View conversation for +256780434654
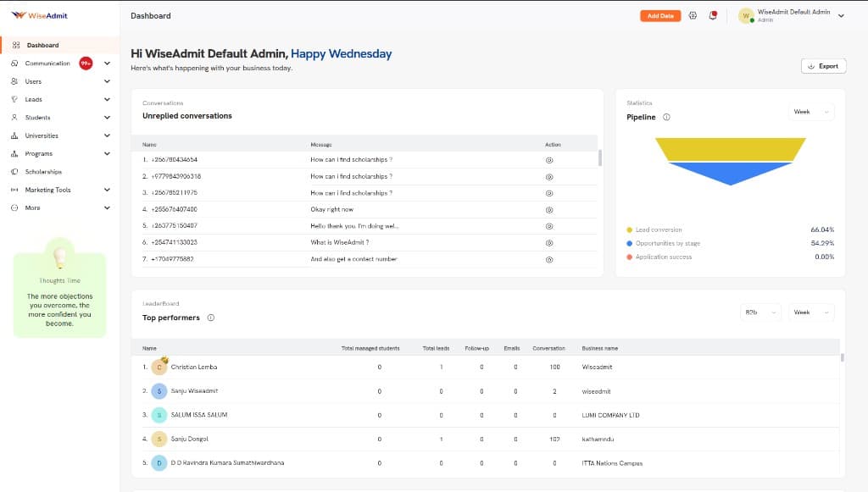This screenshot has height=492, width=868. point(549,160)
